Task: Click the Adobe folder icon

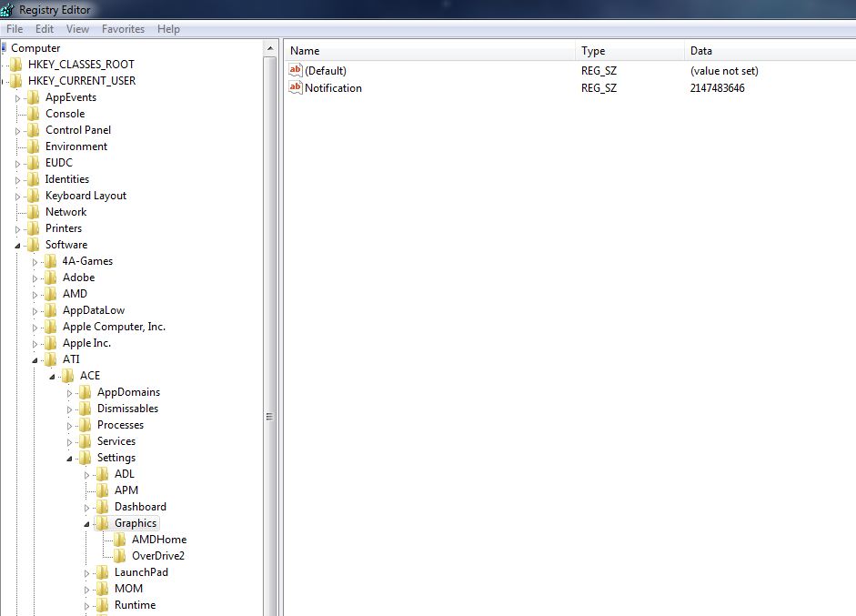Action: [x=51, y=278]
